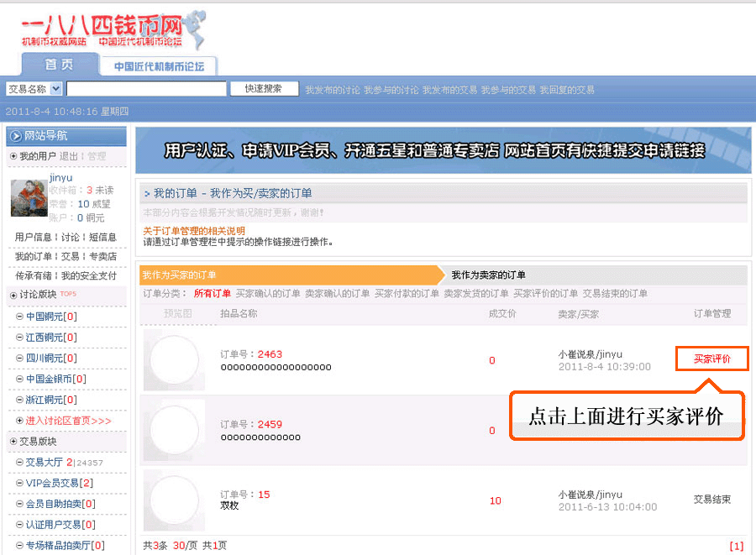Click the minus icon beside VIP会员交易
This screenshot has width=756, height=555.
(19, 483)
